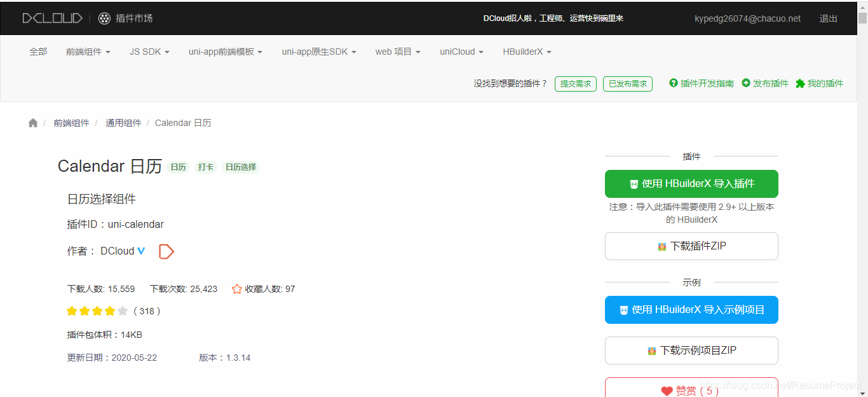Click the 提交需求 button

pyautogui.click(x=576, y=83)
